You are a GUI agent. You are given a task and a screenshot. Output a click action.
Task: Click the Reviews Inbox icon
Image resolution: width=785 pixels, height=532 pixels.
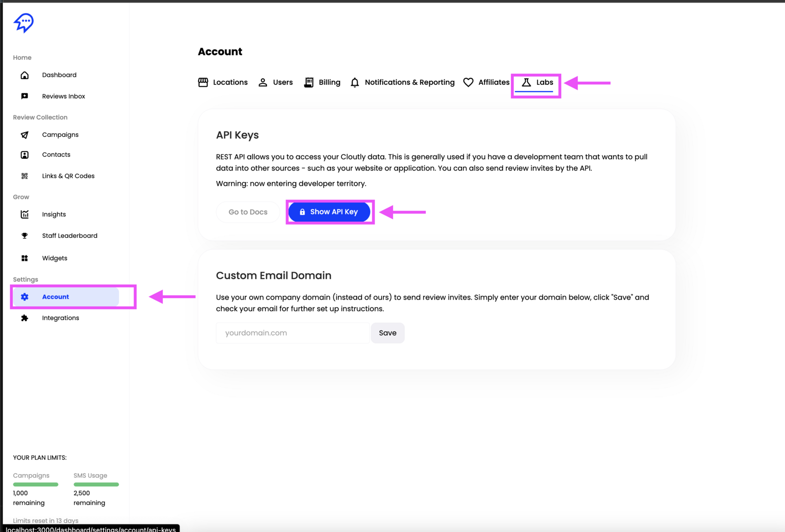coord(25,96)
